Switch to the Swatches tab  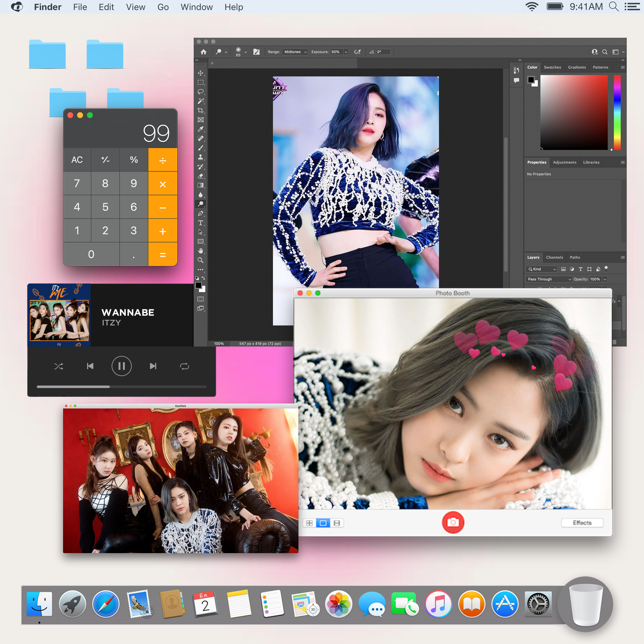(552, 67)
